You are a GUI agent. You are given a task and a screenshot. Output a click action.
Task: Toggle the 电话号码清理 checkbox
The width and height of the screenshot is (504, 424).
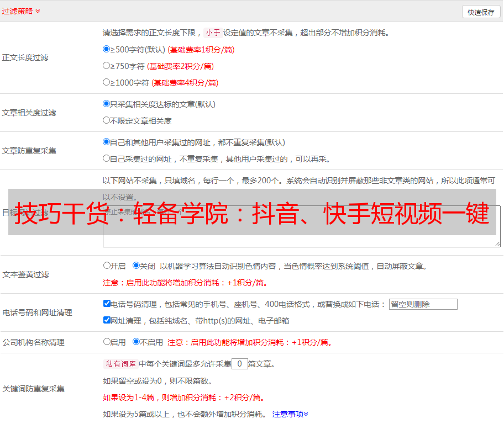pos(107,304)
